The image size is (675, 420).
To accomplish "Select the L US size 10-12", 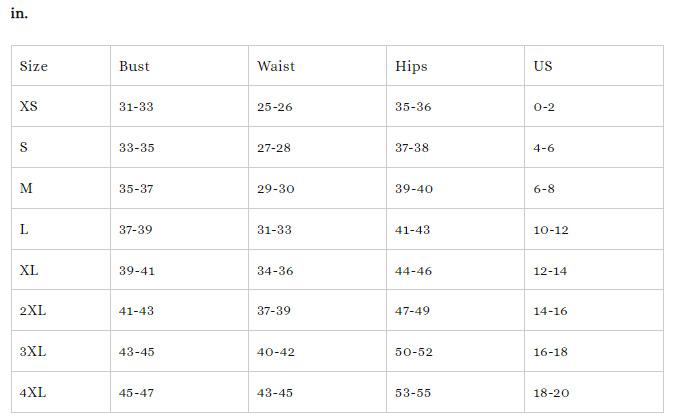I will click(x=551, y=230).
